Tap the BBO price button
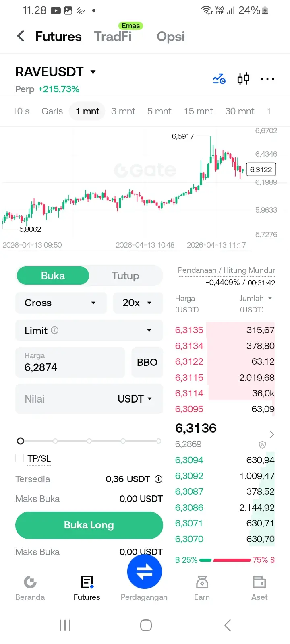Image resolution: width=290 pixels, height=644 pixels. pos(147,362)
